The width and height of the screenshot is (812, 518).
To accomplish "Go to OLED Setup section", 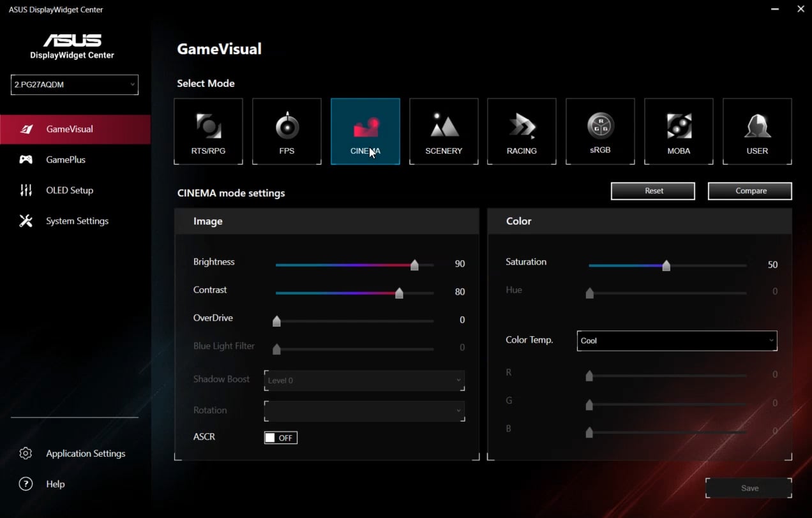I will (69, 190).
